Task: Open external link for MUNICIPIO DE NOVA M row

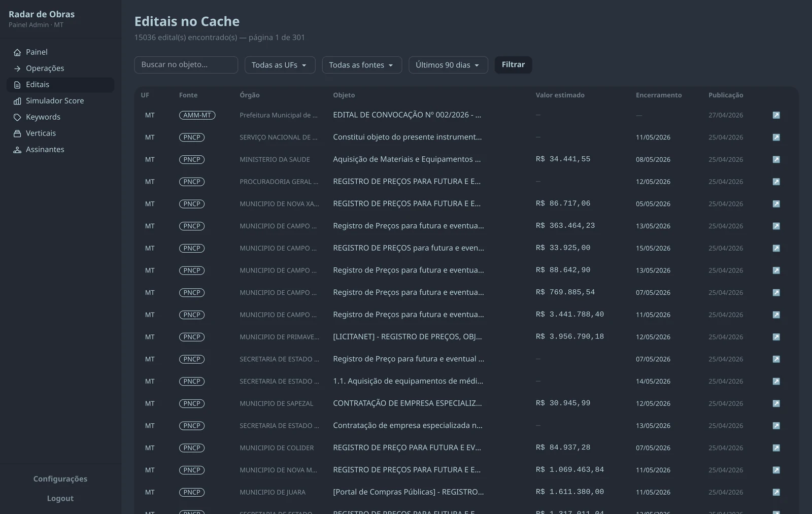Action: point(776,470)
